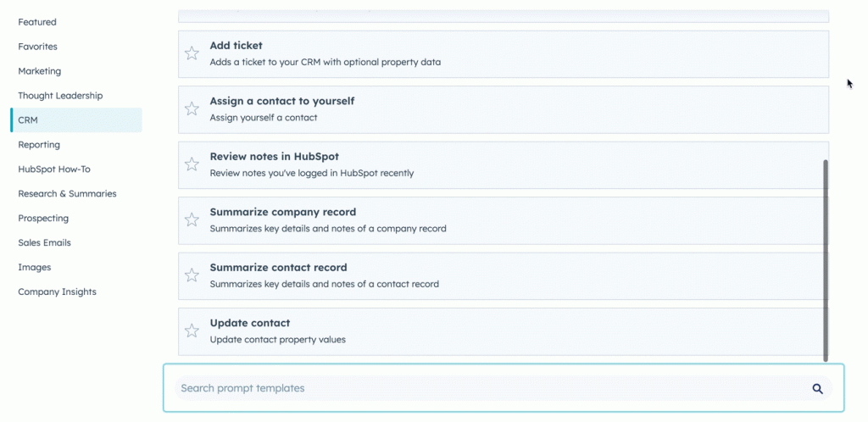Click the search magnifier icon

click(x=817, y=388)
